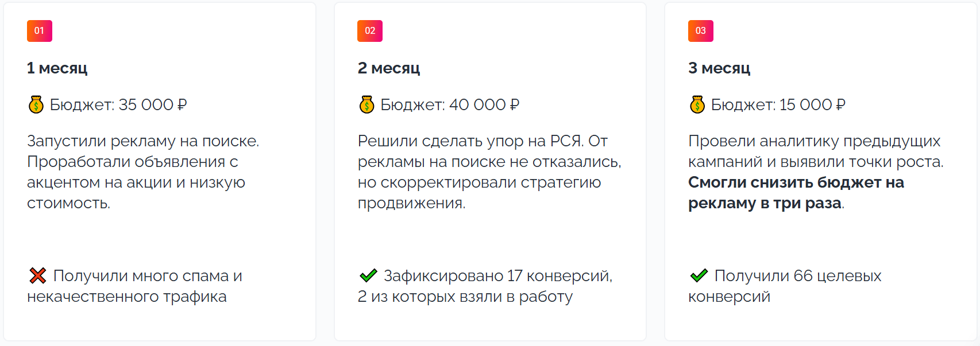Image resolution: width=980 pixels, height=346 pixels.
Task: Click paragraph starting "Решили сделать упор на РСЯ"
Action: pyautogui.click(x=489, y=172)
